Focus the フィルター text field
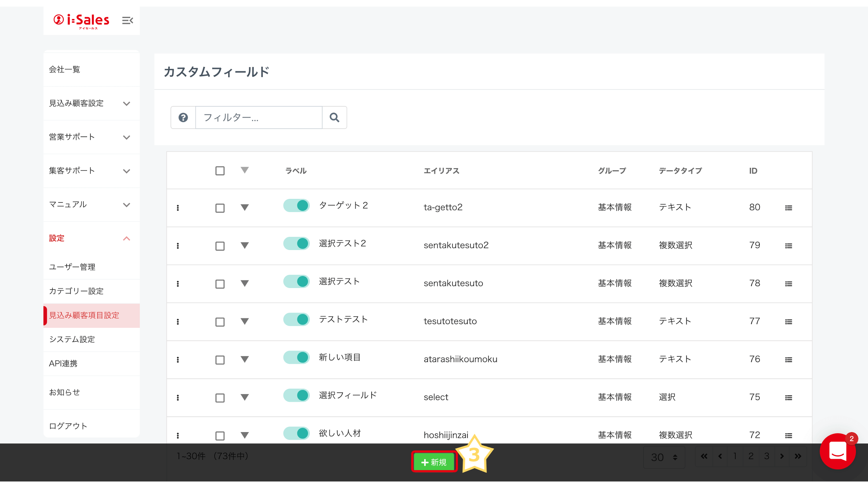Image resolution: width=868 pixels, height=488 pixels. pyautogui.click(x=259, y=117)
